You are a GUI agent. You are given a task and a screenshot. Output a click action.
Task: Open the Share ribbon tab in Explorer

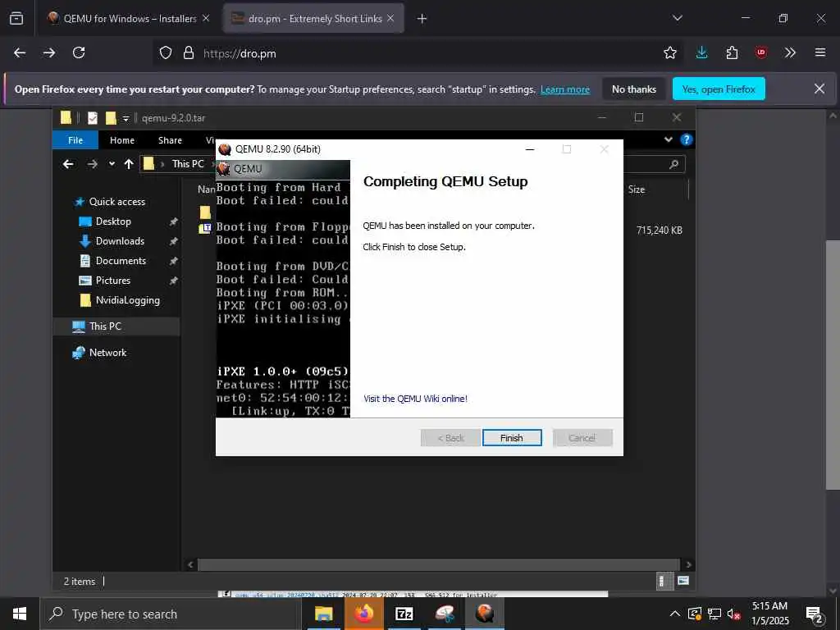pyautogui.click(x=170, y=140)
